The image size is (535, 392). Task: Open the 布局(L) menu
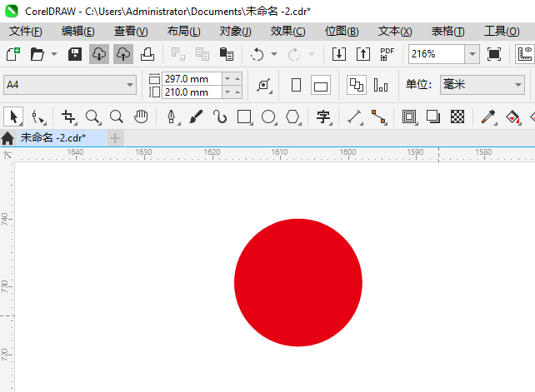click(183, 32)
